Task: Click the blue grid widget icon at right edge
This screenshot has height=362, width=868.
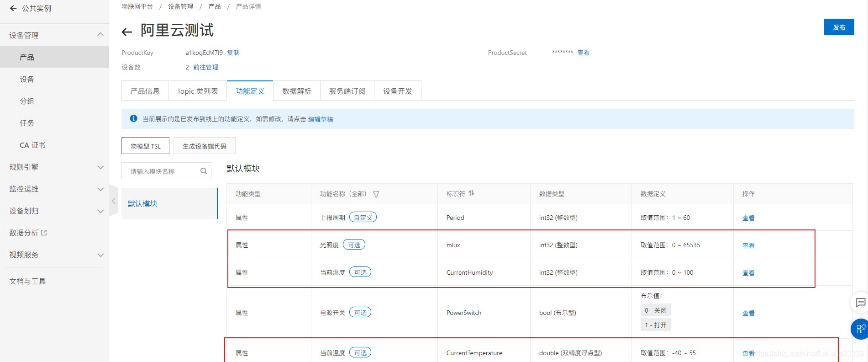Action: point(861,329)
